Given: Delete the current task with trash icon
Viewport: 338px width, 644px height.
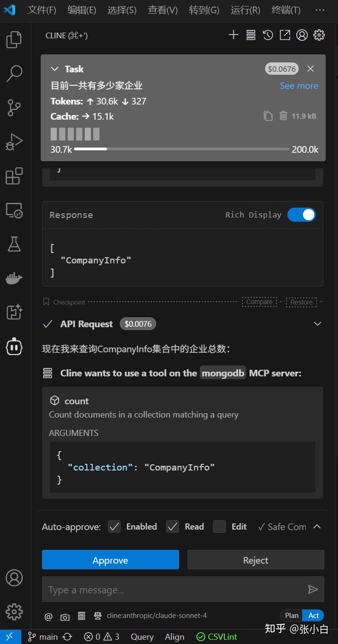Looking at the screenshot, I should coord(283,116).
